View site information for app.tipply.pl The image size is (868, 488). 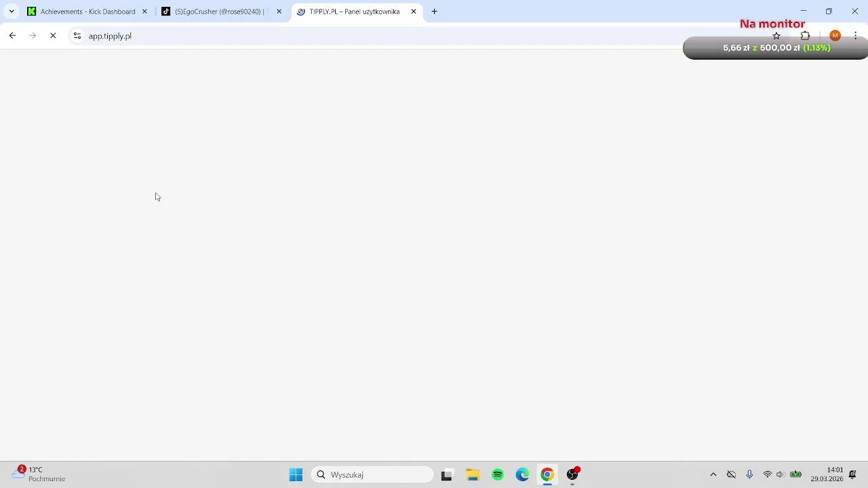(77, 36)
